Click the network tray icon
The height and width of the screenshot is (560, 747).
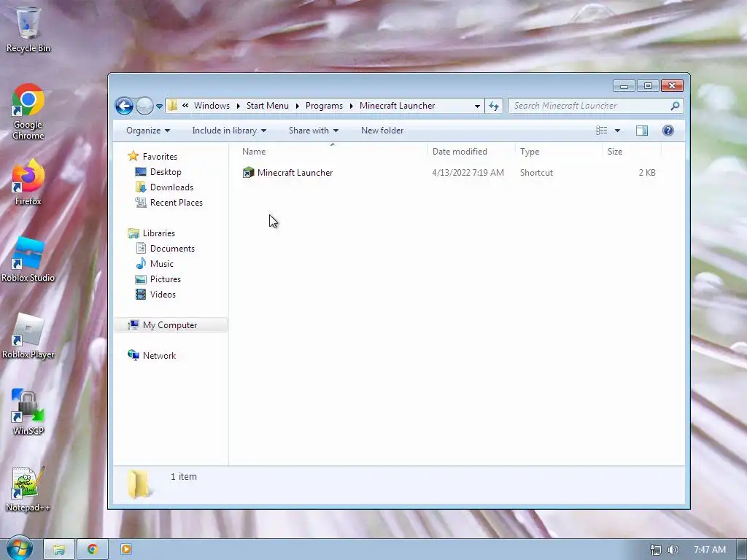pyautogui.click(x=656, y=550)
